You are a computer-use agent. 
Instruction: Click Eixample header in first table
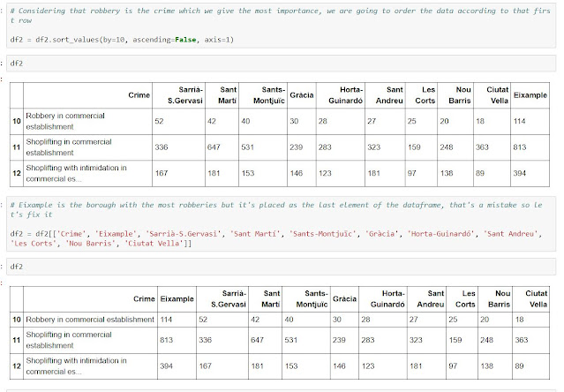click(530, 95)
